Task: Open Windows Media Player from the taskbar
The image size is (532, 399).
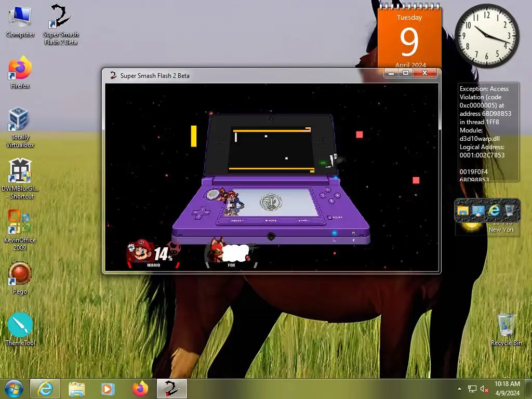Action: click(x=108, y=389)
